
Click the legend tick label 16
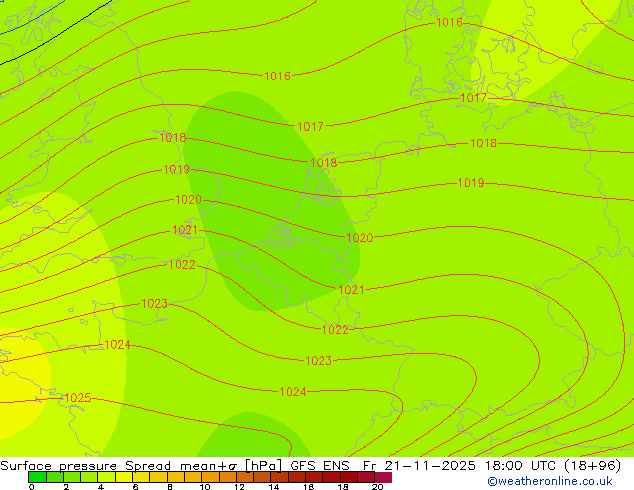coord(309,487)
